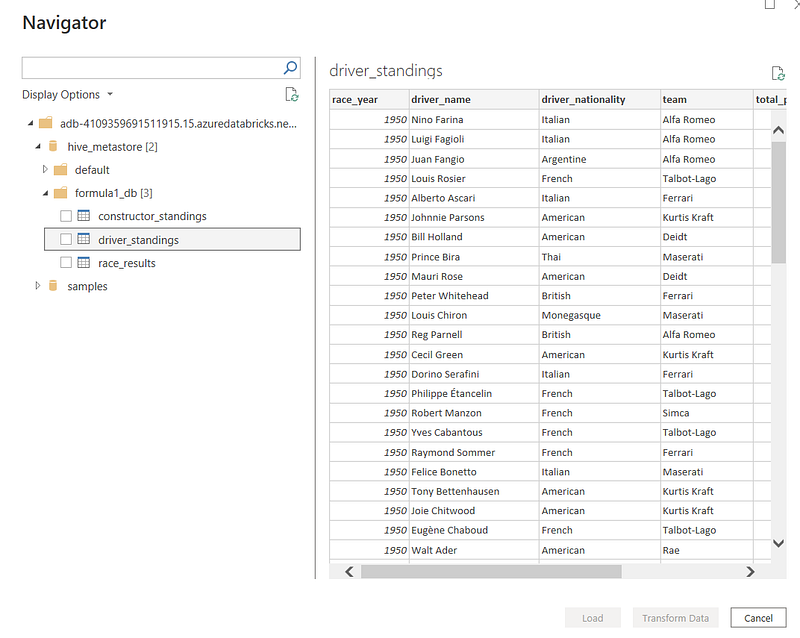Click the Tony Bettenhausen cell
This screenshot has height=638, width=800.
coord(474,491)
